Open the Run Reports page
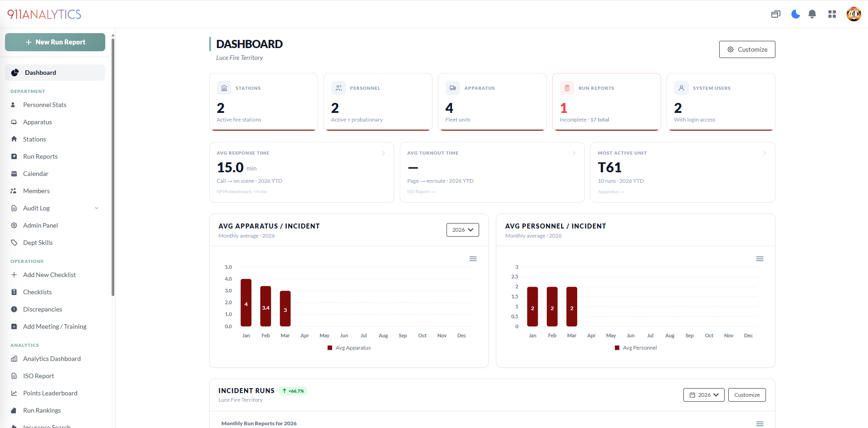The height and width of the screenshot is (428, 868). pyautogui.click(x=40, y=156)
